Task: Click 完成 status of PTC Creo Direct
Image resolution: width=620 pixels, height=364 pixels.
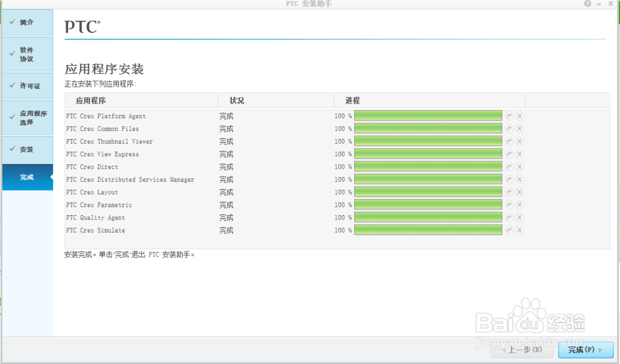Action: 226,167
